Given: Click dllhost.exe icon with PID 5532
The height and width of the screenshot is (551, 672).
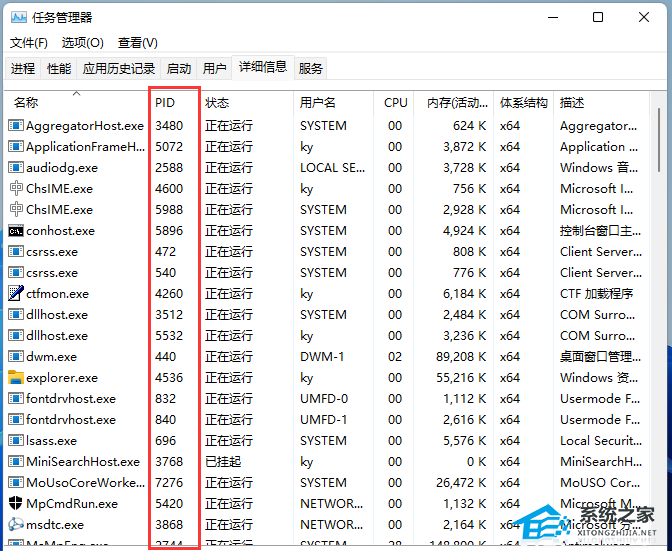Looking at the screenshot, I should pyautogui.click(x=16, y=335).
